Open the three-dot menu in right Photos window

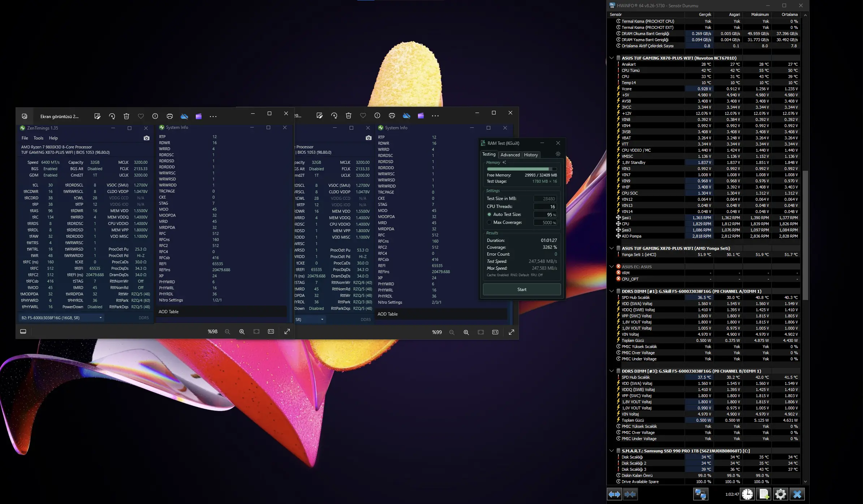coord(435,116)
